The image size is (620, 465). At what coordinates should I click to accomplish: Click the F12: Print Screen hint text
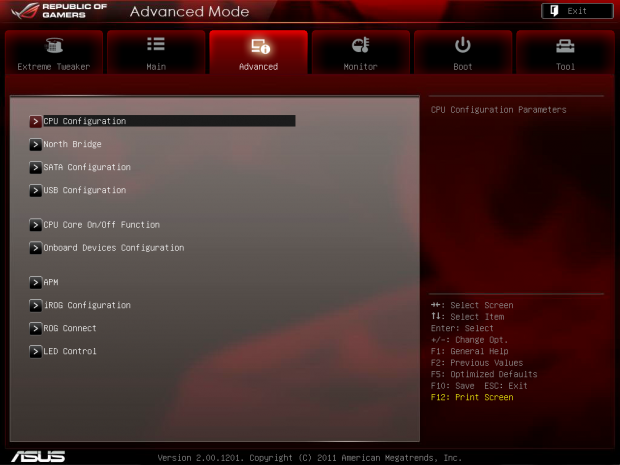click(x=471, y=398)
